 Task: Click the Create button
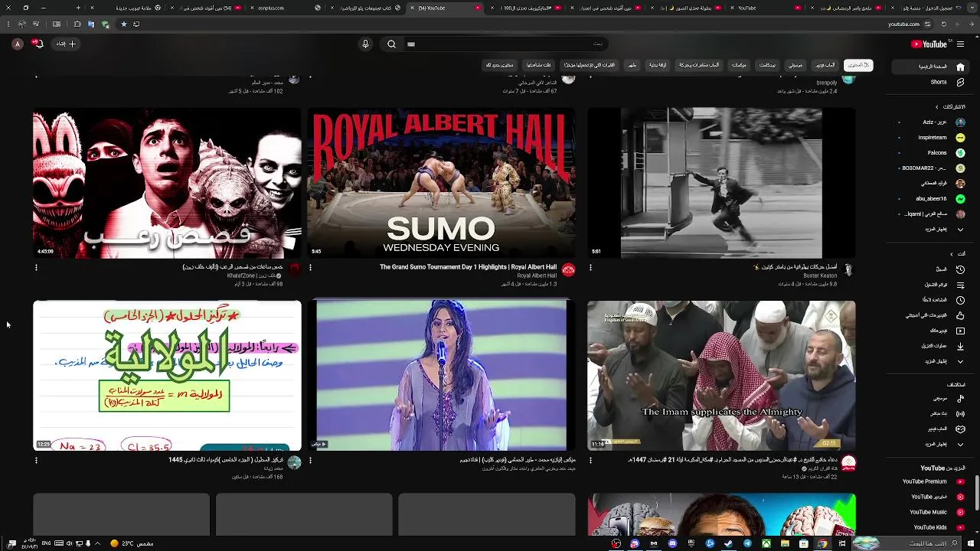point(66,44)
